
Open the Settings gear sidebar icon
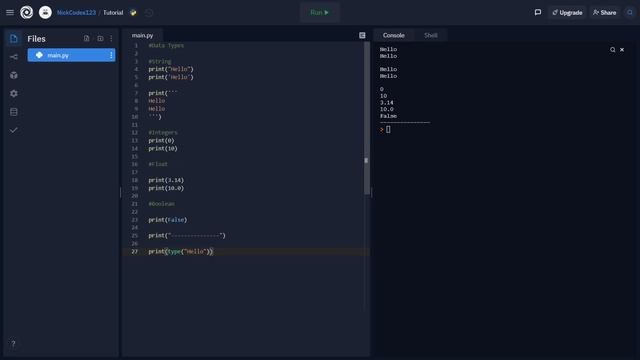[x=14, y=93]
